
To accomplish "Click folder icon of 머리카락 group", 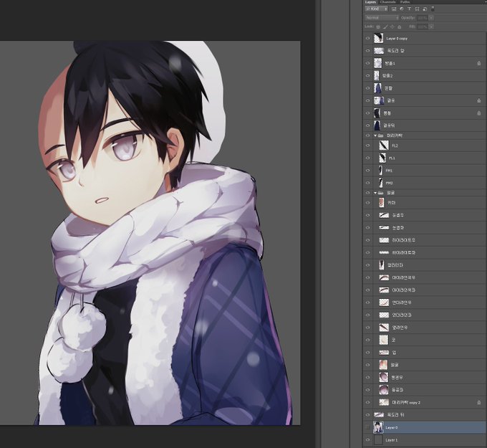I will pyautogui.click(x=380, y=135).
